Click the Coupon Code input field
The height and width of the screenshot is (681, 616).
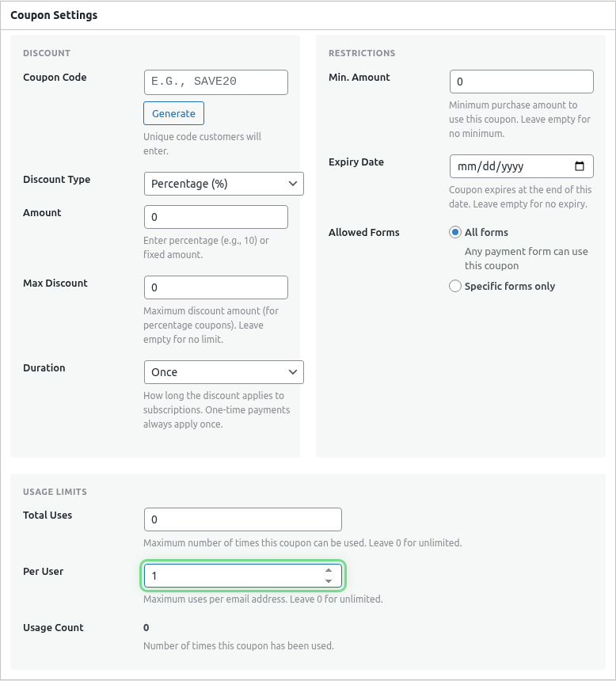[215, 82]
